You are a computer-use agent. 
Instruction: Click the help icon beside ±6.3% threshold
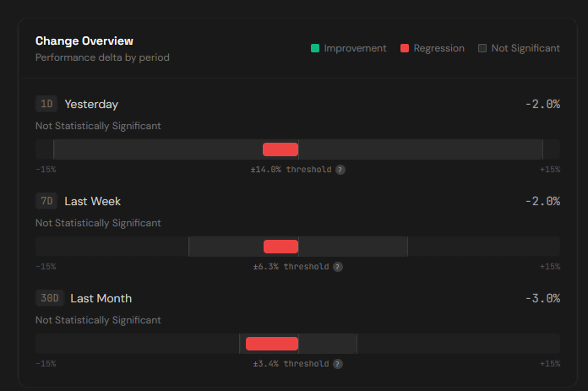point(338,267)
